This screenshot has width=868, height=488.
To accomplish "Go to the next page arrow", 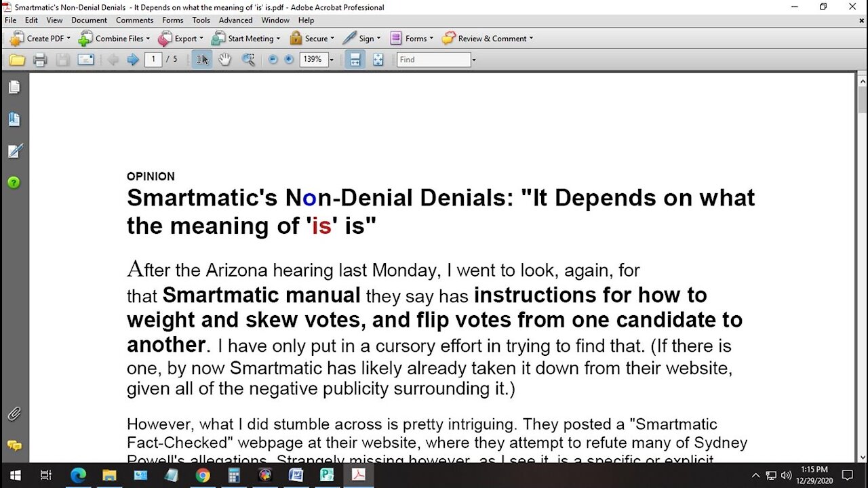I will tap(133, 60).
